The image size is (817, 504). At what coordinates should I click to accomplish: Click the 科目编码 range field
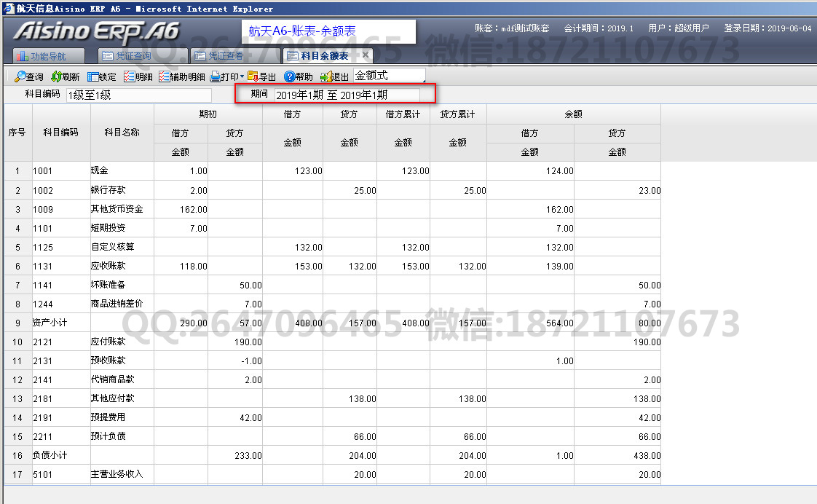[x=138, y=95]
